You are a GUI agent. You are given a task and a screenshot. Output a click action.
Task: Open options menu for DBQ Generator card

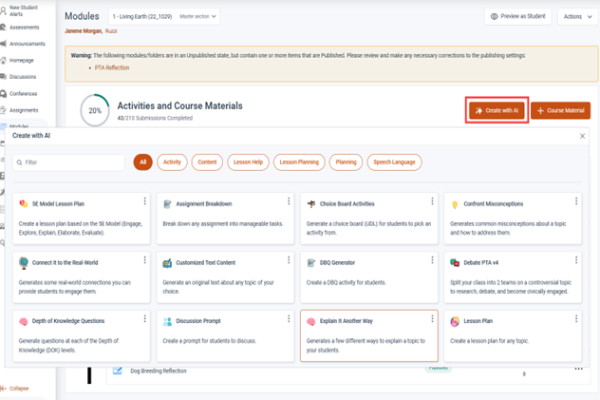coord(432,260)
